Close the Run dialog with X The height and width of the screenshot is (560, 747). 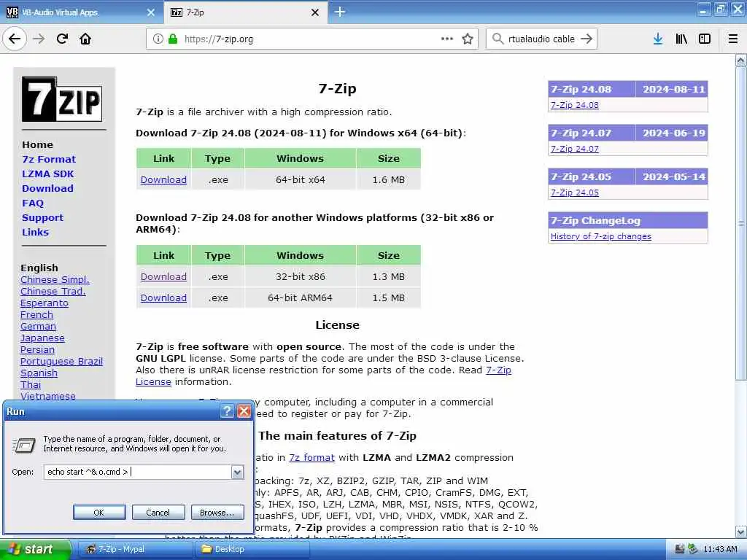click(244, 411)
